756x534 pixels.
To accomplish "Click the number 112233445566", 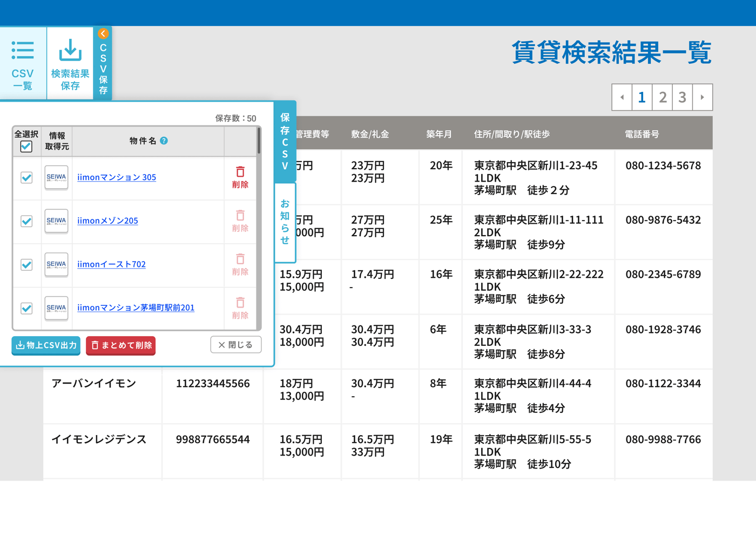I will pos(213,384).
